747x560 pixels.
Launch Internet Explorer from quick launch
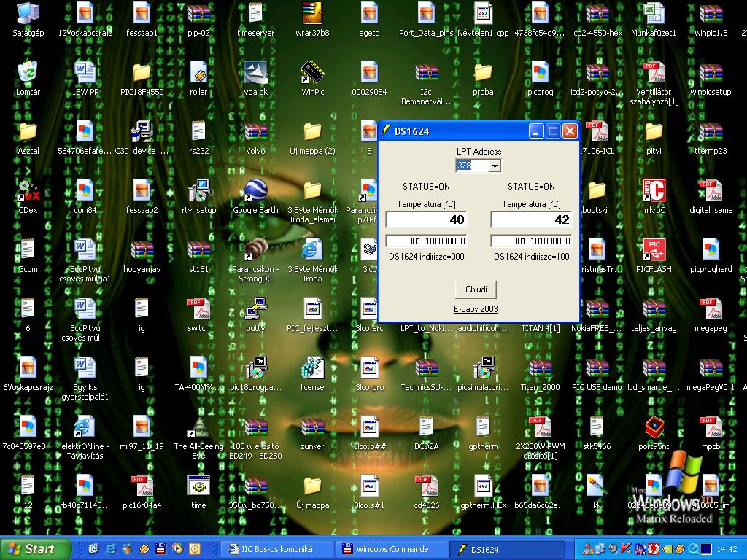click(x=110, y=549)
